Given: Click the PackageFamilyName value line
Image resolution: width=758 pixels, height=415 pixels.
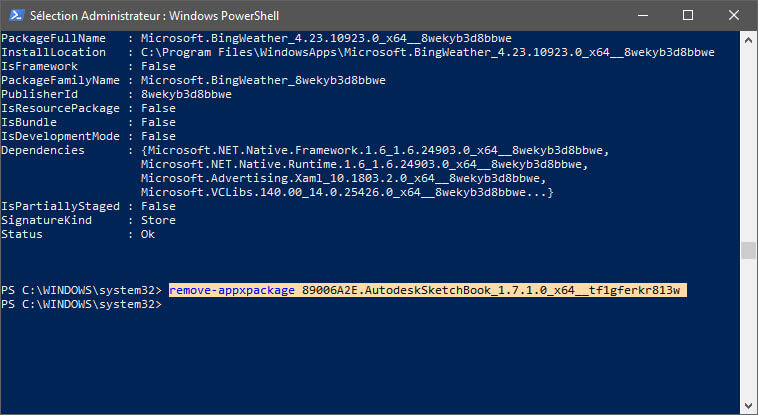Looking at the screenshot, I should [263, 80].
